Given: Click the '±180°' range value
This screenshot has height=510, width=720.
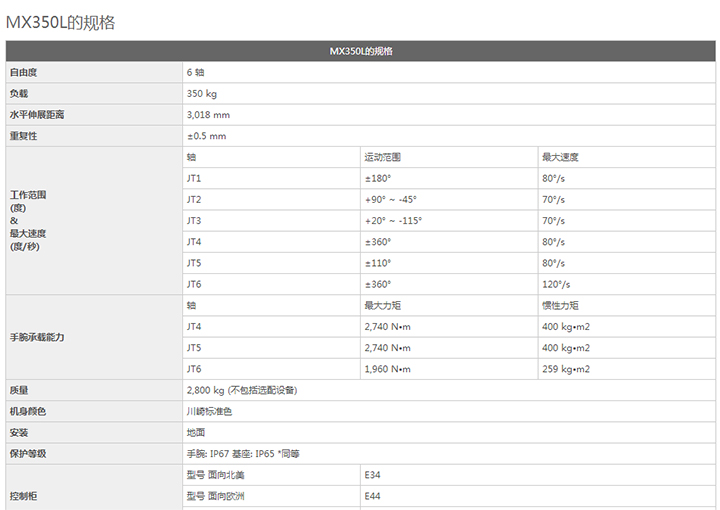Looking at the screenshot, I should (378, 179).
